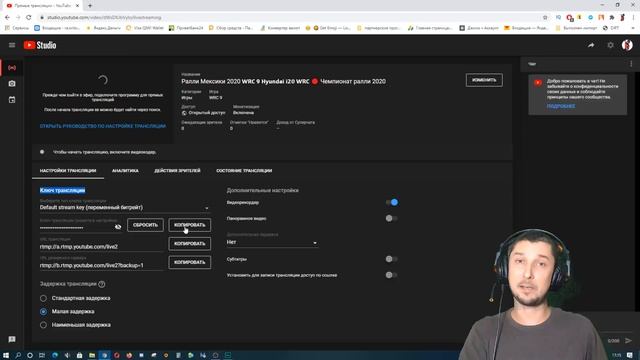The width and height of the screenshot is (640, 360).
Task: Open the account avatar menu
Action: [x=627, y=45]
